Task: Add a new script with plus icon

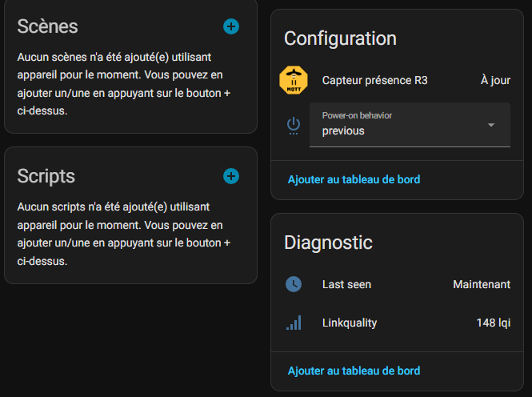Action: click(231, 176)
